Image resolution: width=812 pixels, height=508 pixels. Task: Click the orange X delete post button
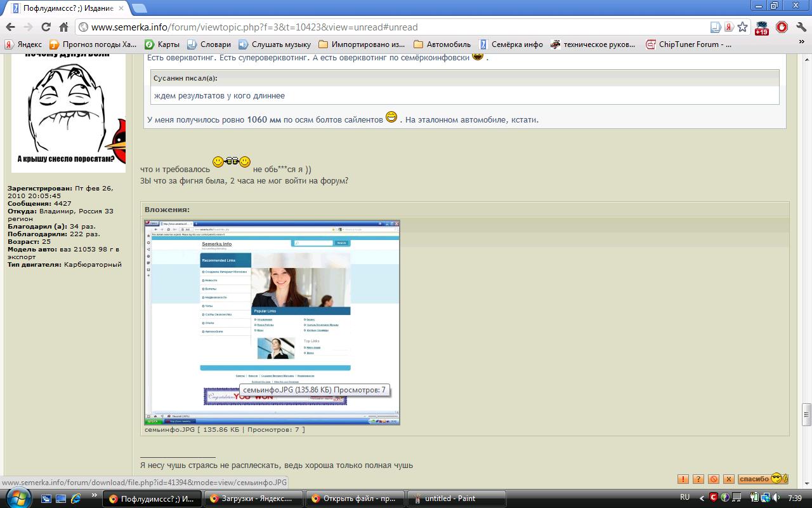click(x=729, y=479)
